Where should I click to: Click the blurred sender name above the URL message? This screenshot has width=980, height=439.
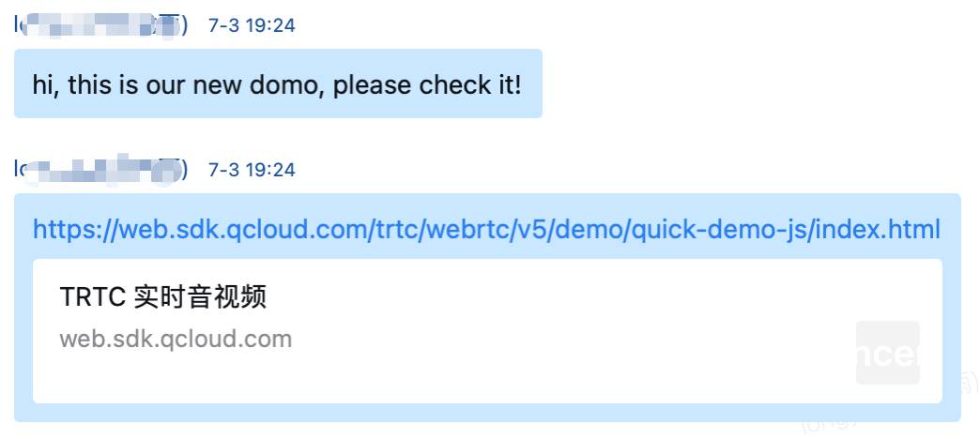point(100,169)
